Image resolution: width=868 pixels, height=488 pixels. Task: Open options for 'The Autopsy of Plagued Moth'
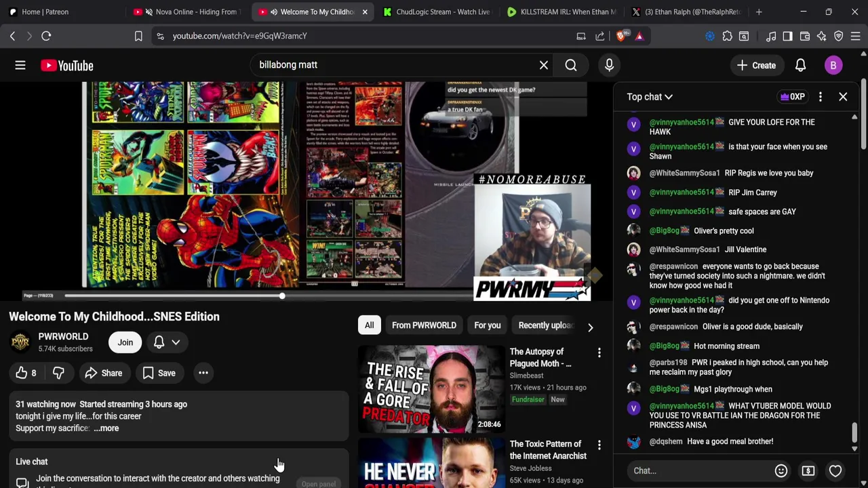[x=599, y=353]
